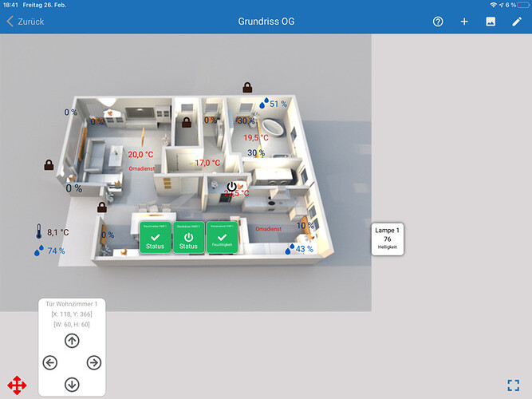Tap the red four-way move arrows icon

click(17, 385)
